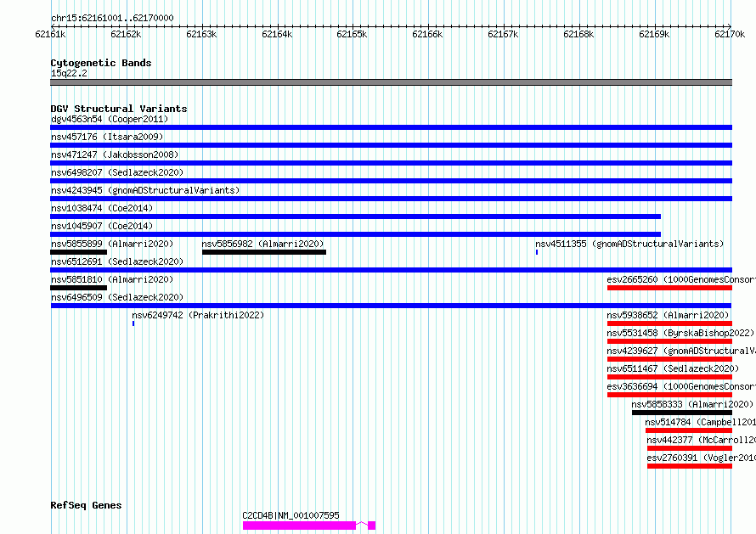Select nsv6498207 (Sedlazeck2020) variant label
The width and height of the screenshot is (756, 534).
tap(117, 172)
